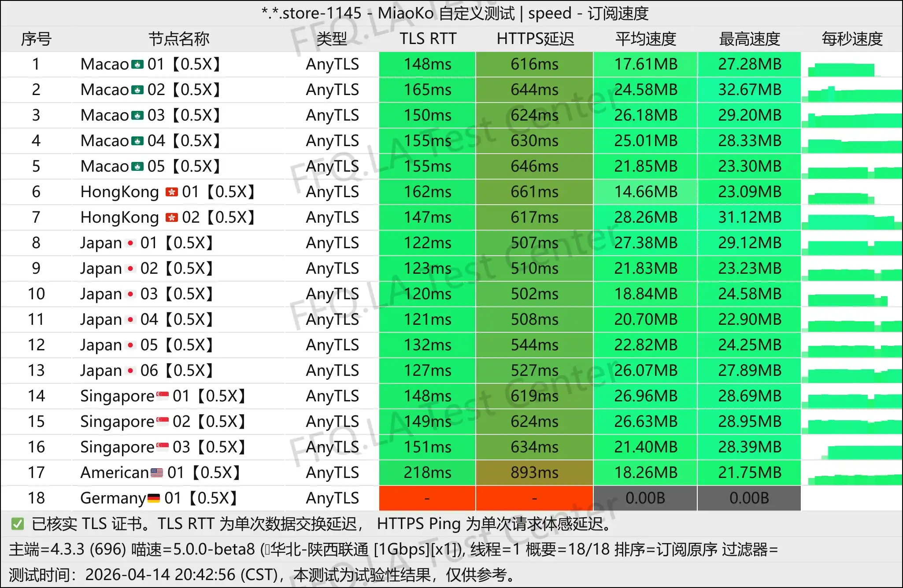Click the 507ms HTTPS delay for Japan 01
The image size is (903, 588).
tap(534, 243)
